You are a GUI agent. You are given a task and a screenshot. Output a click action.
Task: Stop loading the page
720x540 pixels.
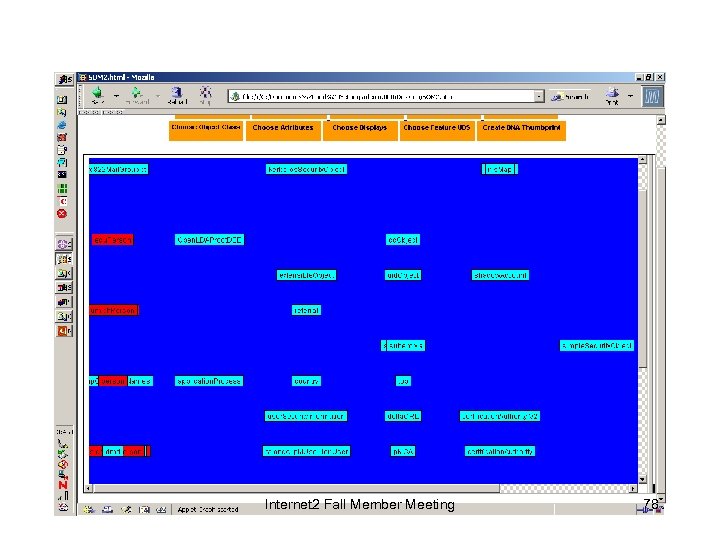click(x=205, y=96)
